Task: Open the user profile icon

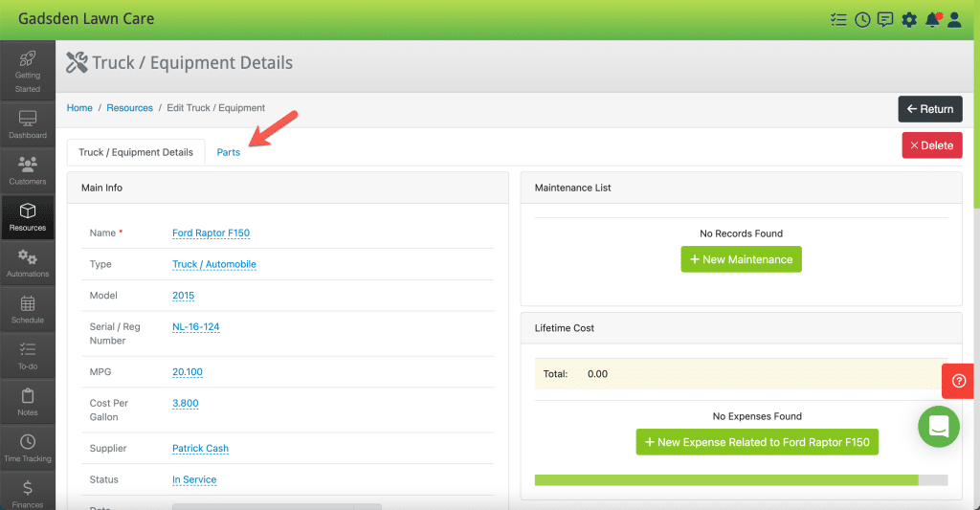Action: 954,20
